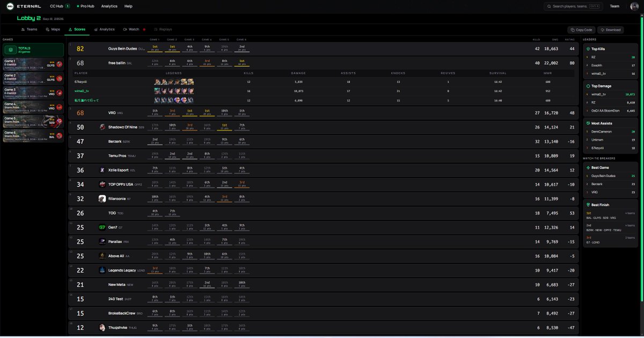Click the Gen7 team logo
The image size is (644, 338).
[102, 227]
